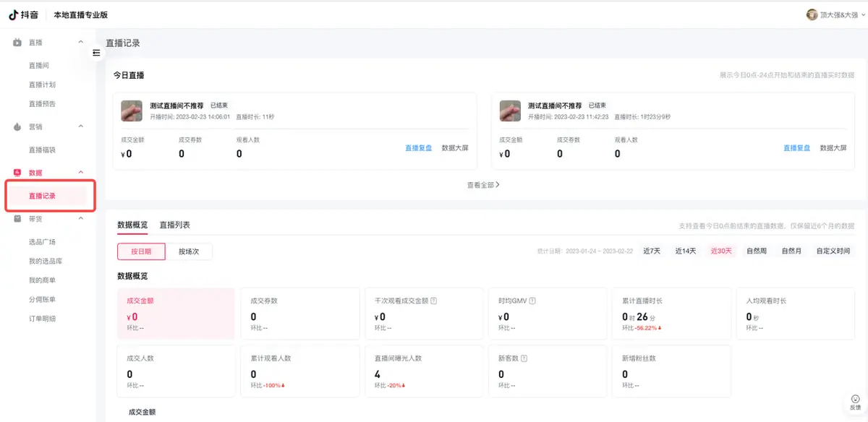This screenshot has height=422, width=868.
Task: Open 我的选品库 in the sidebar
Action: pos(45,261)
